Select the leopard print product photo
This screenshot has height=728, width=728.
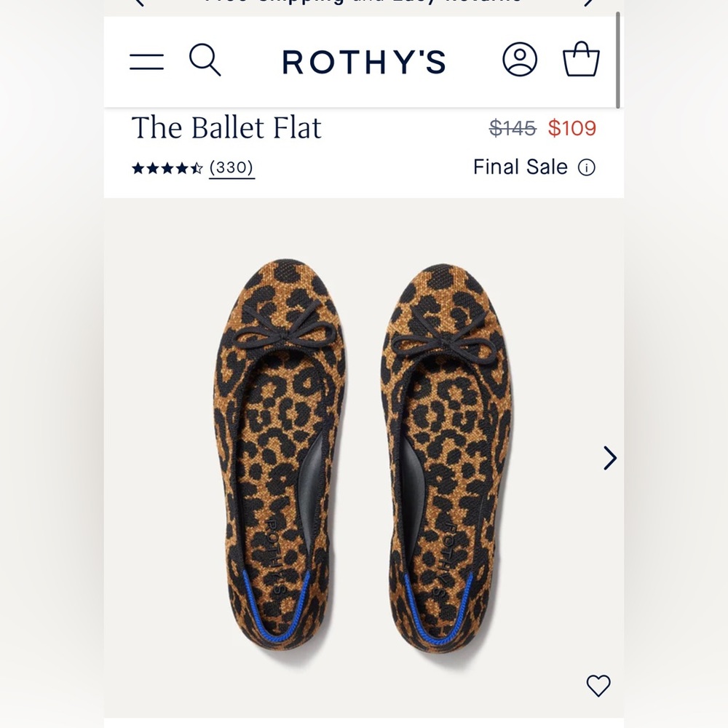click(x=364, y=451)
